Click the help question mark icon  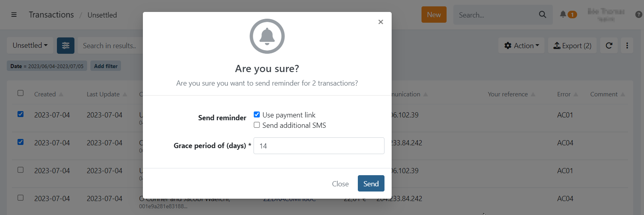(638, 15)
